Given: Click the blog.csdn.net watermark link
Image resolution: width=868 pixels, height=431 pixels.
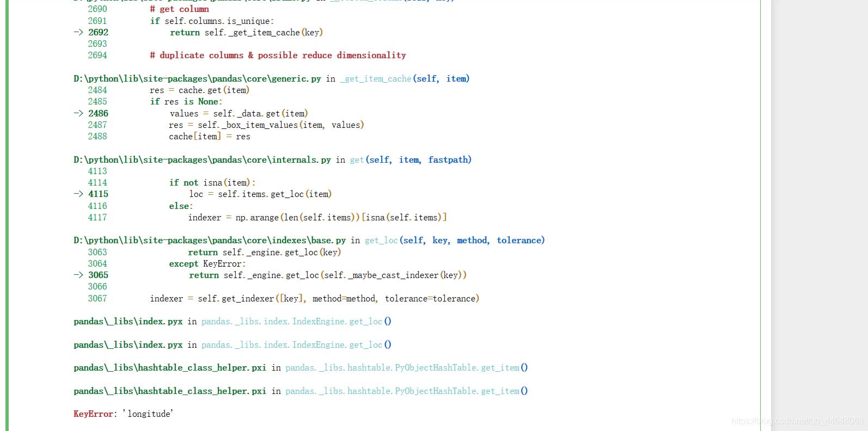Looking at the screenshot, I should (797, 421).
